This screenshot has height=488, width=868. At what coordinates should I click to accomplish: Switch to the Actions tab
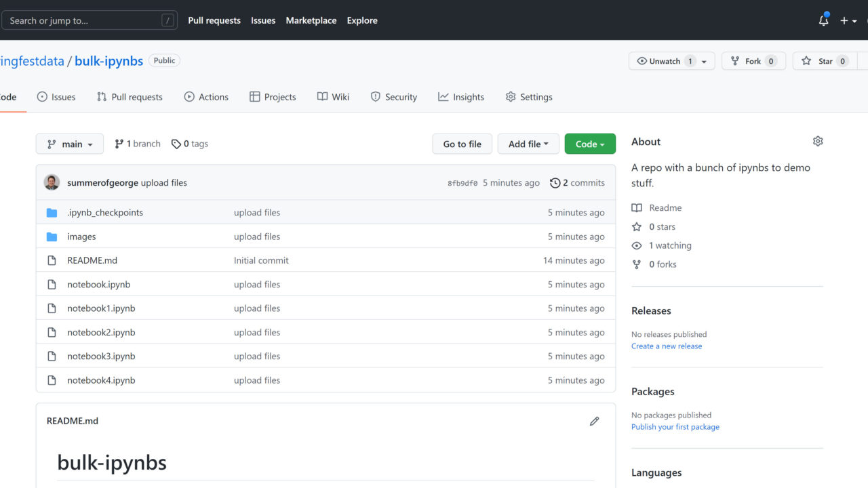coord(206,97)
